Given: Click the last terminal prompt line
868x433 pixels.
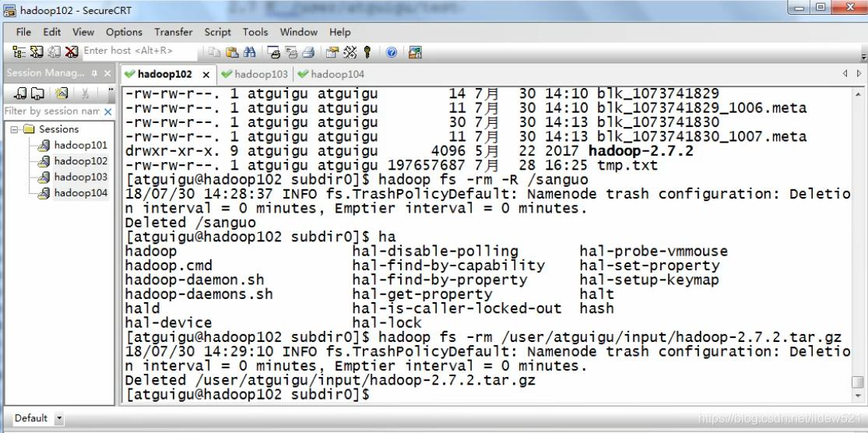Looking at the screenshot, I should tap(247, 395).
